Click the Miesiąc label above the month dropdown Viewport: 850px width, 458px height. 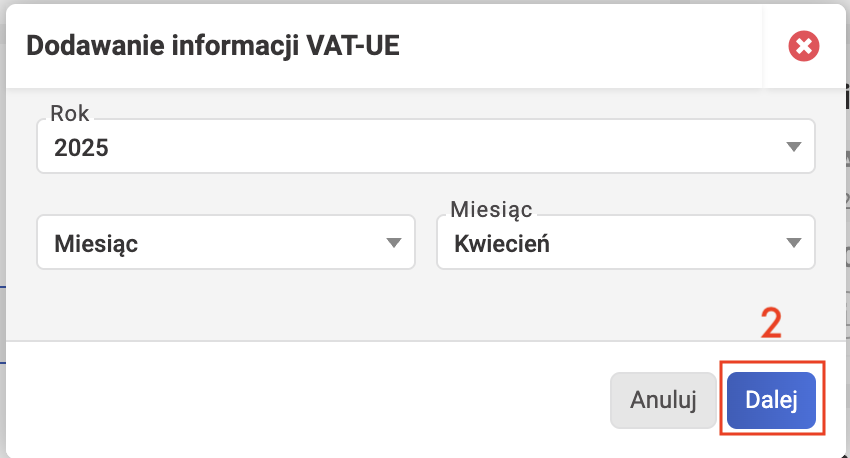click(491, 210)
